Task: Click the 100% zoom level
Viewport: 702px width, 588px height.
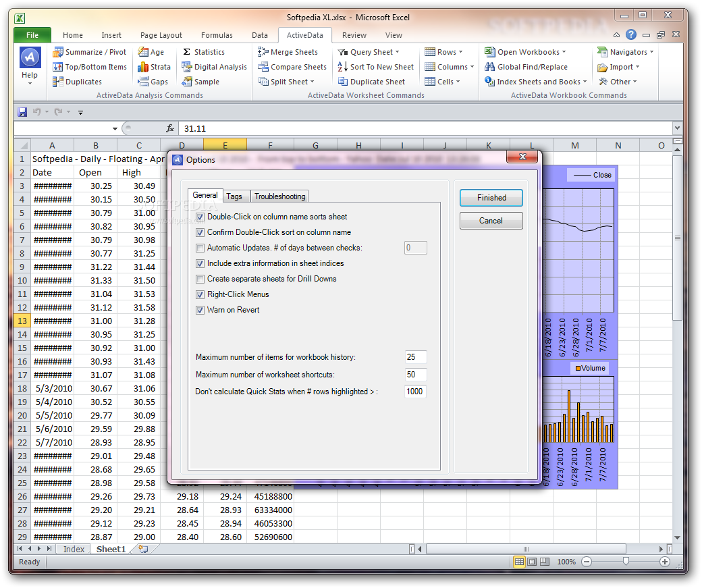Action: coord(566,562)
